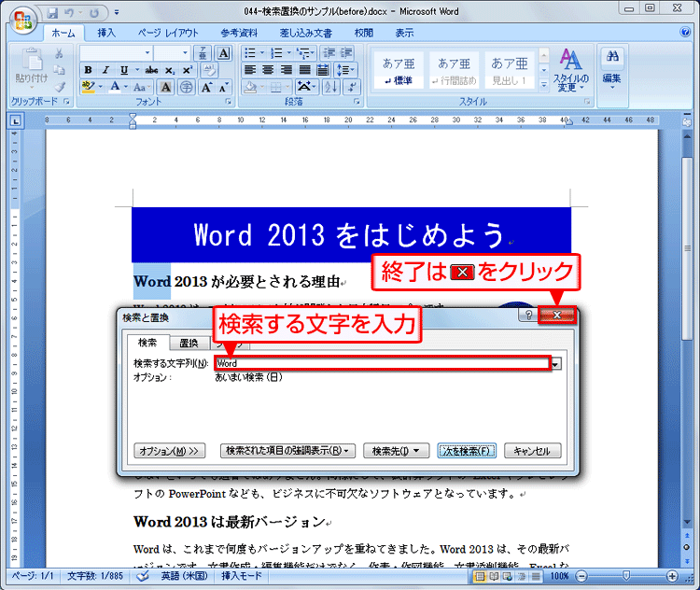Click the Sort icon
Screen dimensions: 700x590
pyautogui.click(x=331, y=87)
